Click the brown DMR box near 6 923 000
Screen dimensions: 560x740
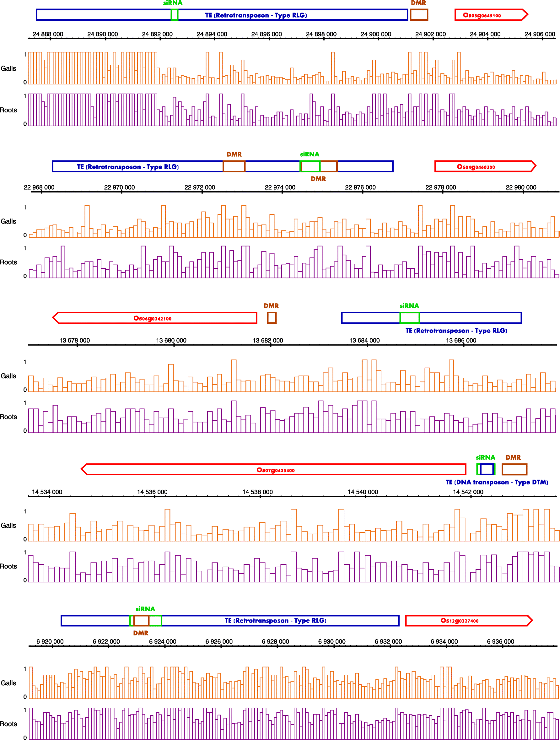click(141, 621)
